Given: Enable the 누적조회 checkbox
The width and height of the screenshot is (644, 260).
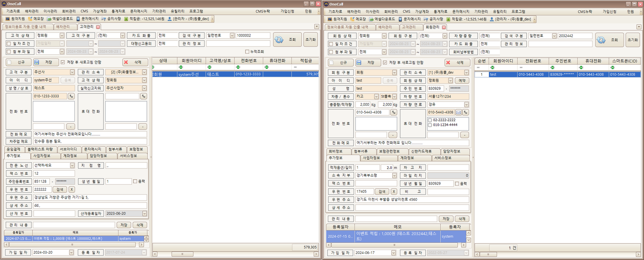Looking at the screenshot, I should click(x=247, y=51).
